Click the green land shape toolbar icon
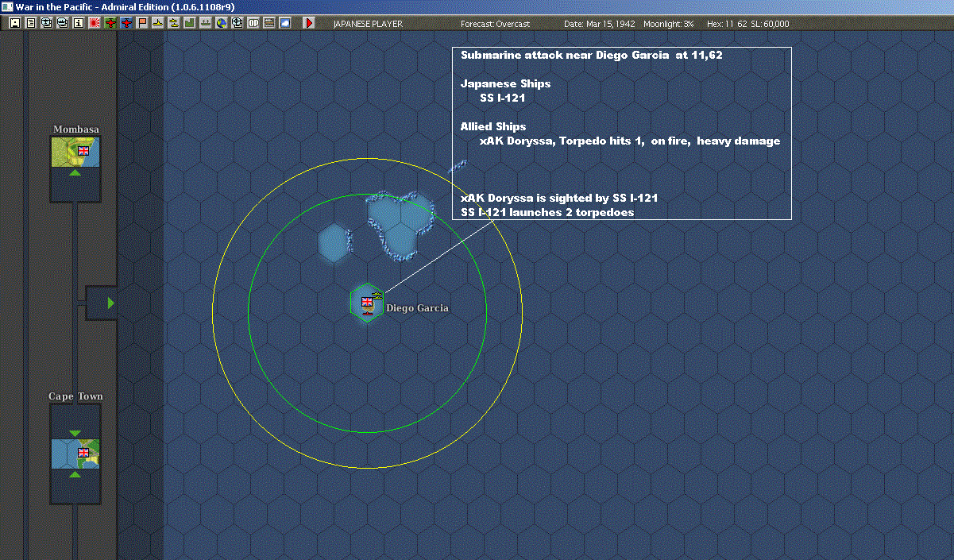954x560 pixels. tap(189, 23)
